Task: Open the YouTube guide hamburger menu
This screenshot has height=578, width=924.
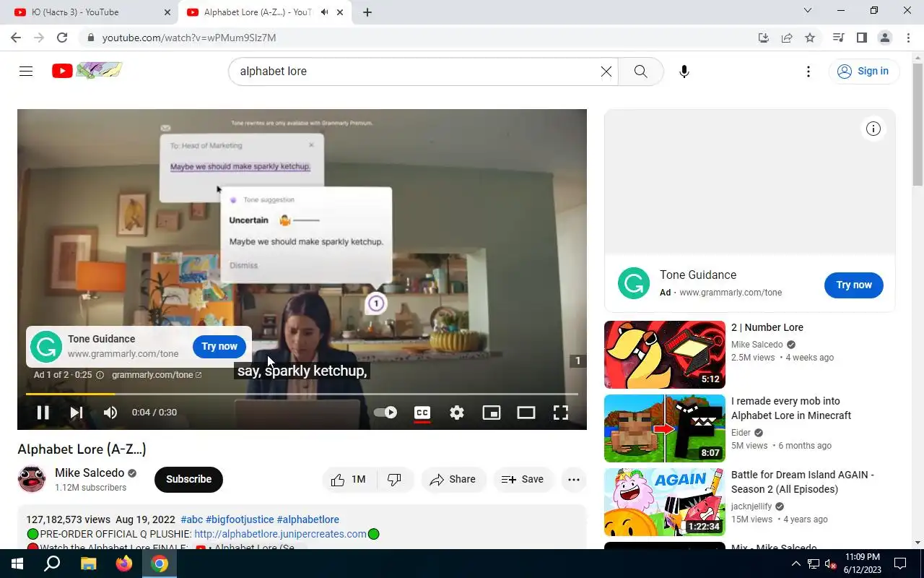Action: (x=26, y=71)
